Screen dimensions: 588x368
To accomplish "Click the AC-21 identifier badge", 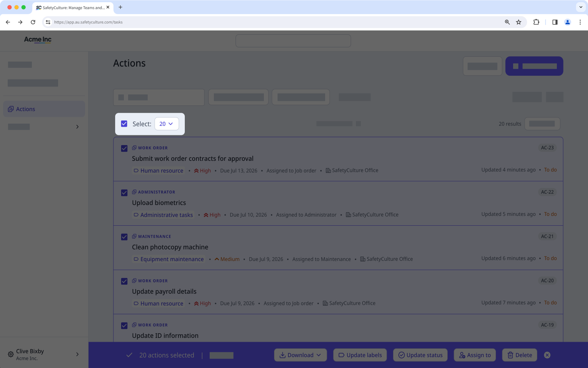I will 547,236.
